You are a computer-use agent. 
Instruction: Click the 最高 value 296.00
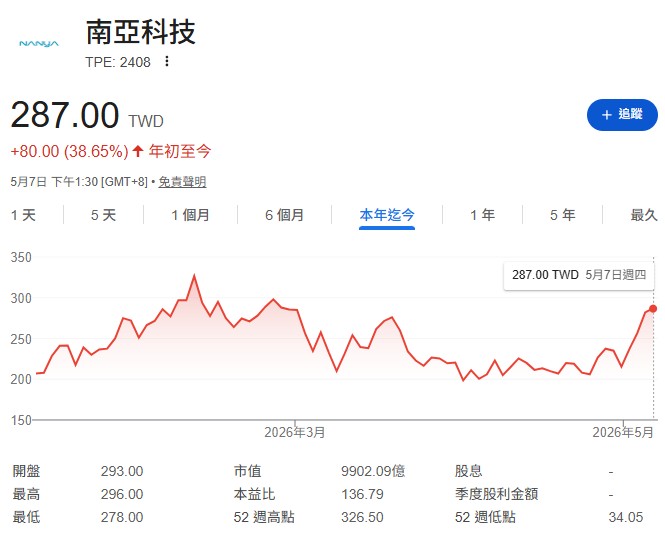point(122,494)
